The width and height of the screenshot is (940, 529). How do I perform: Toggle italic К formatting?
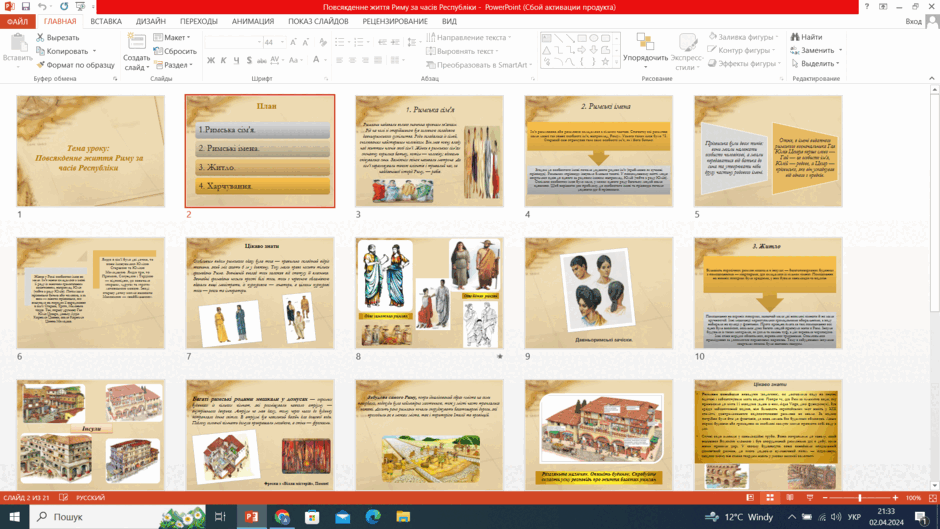(224, 60)
